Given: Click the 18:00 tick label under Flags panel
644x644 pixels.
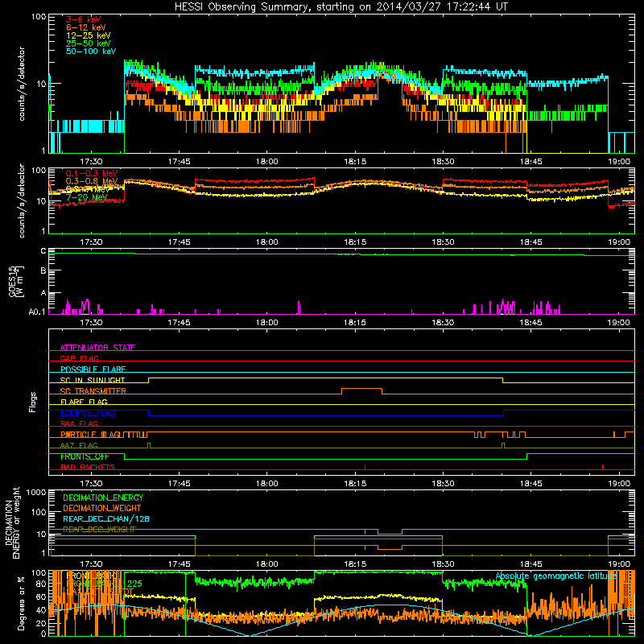Looking at the screenshot, I should click(x=267, y=484).
